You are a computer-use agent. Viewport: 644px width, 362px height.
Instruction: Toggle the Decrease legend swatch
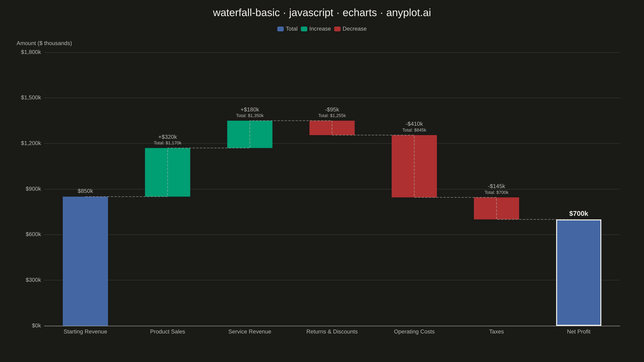tap(337, 29)
